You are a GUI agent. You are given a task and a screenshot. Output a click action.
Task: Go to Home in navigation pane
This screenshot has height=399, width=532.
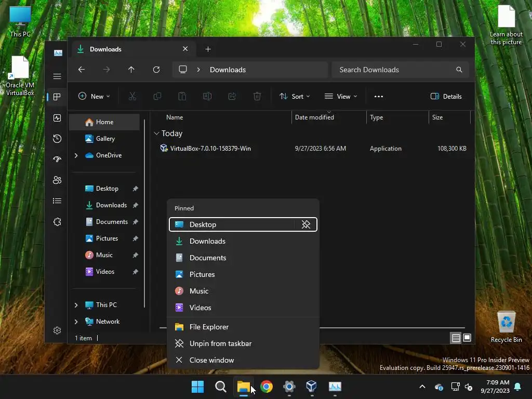[104, 122]
